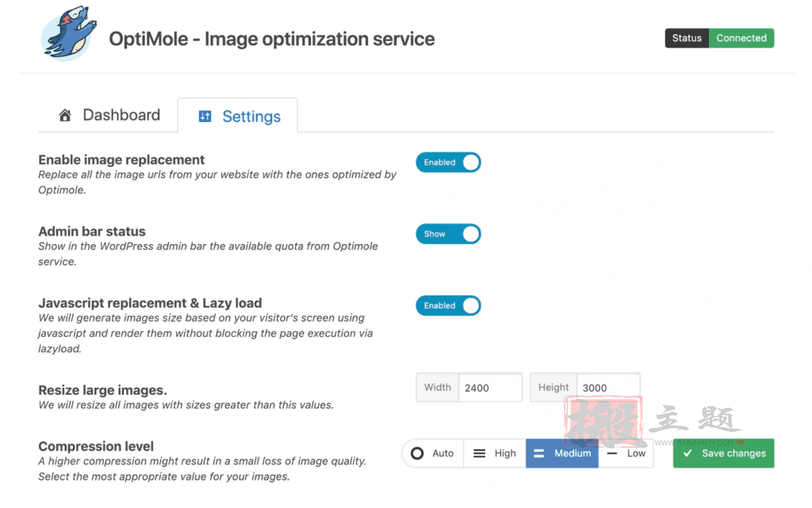
Task: Click the Javascript replacement & Lazy load heading
Action: tap(150, 304)
